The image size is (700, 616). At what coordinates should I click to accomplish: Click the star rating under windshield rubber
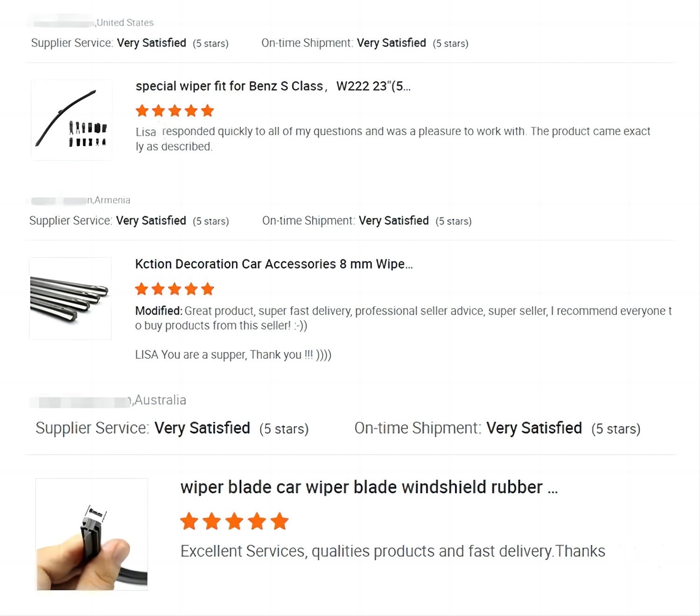pos(234,521)
